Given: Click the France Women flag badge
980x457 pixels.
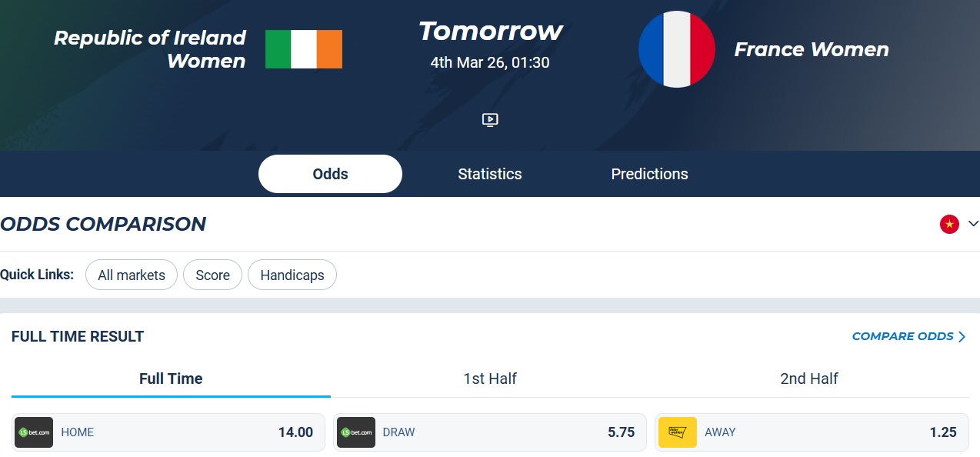Looking at the screenshot, I should [x=676, y=49].
